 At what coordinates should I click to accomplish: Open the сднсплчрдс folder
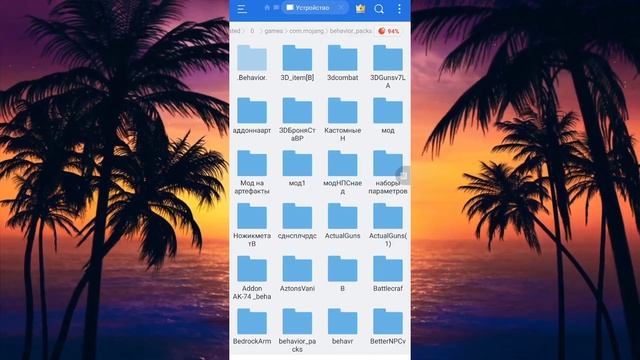tap(297, 221)
